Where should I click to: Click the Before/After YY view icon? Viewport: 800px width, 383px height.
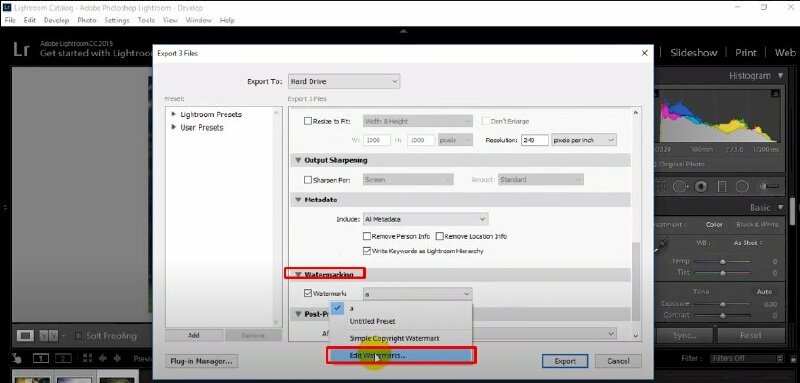49,336
